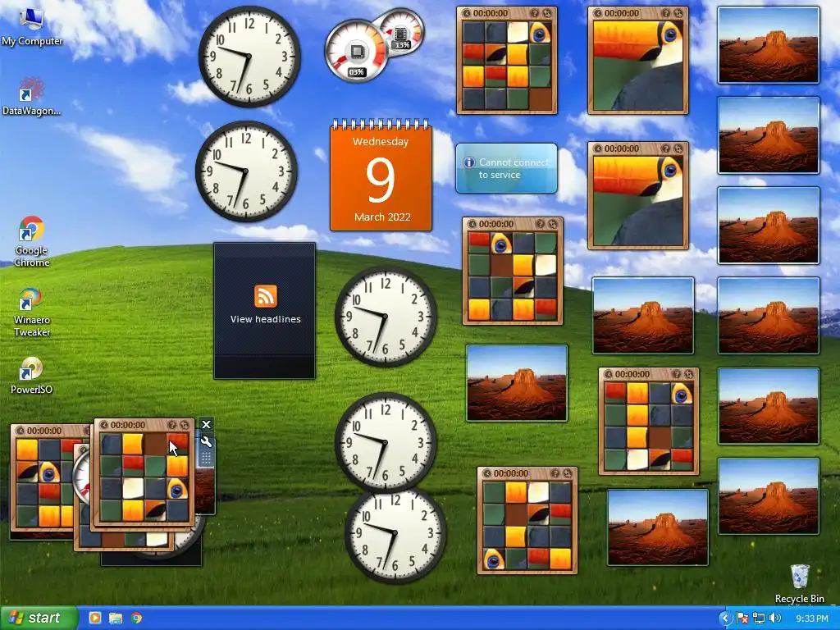Select the Winaero Tweaker desktop shortcut

coord(32,313)
